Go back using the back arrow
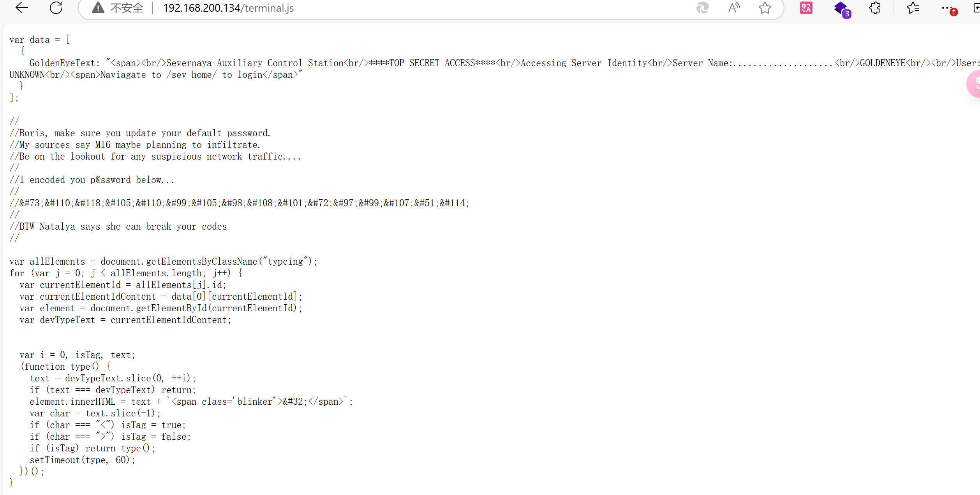This screenshot has height=495, width=980. coord(22,8)
